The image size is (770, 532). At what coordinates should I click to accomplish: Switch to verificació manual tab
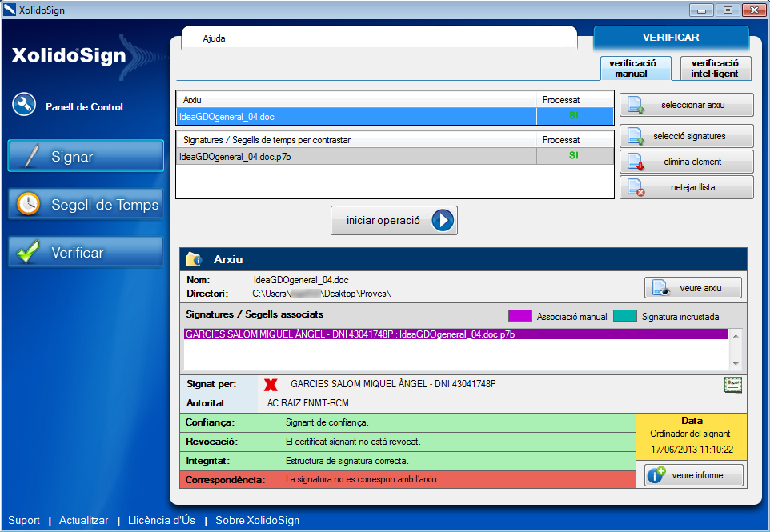point(636,68)
